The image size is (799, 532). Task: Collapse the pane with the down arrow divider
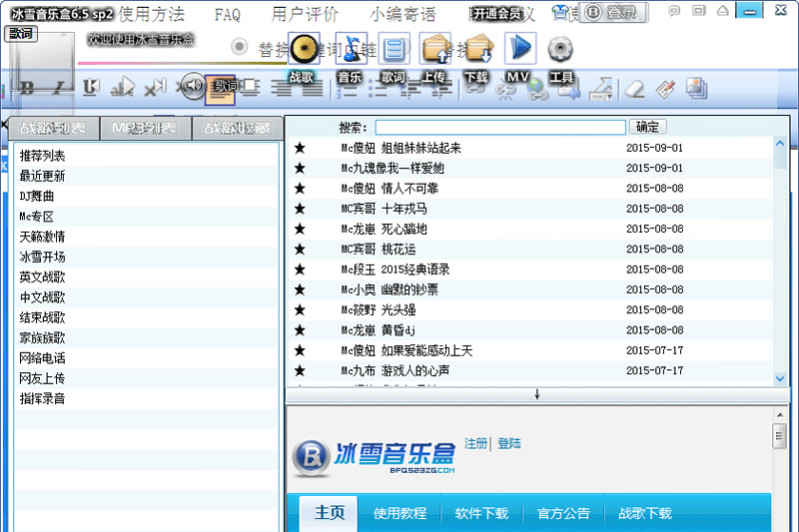tap(537, 394)
